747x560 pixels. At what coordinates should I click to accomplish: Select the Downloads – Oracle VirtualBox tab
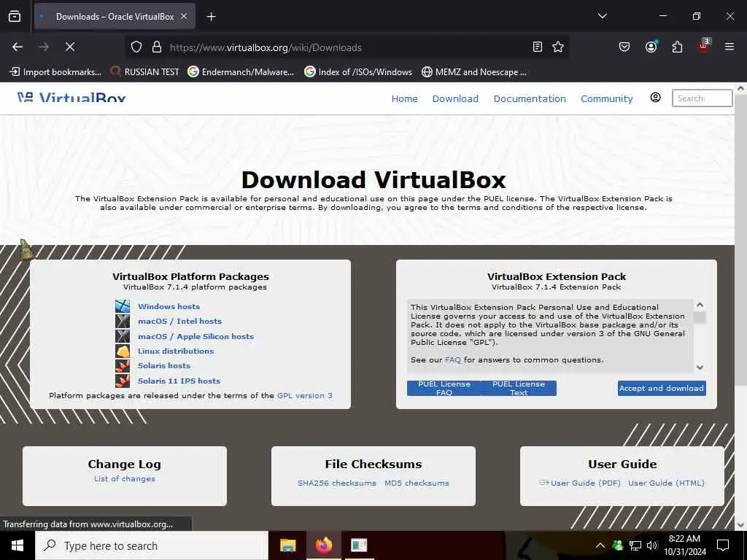115,17
